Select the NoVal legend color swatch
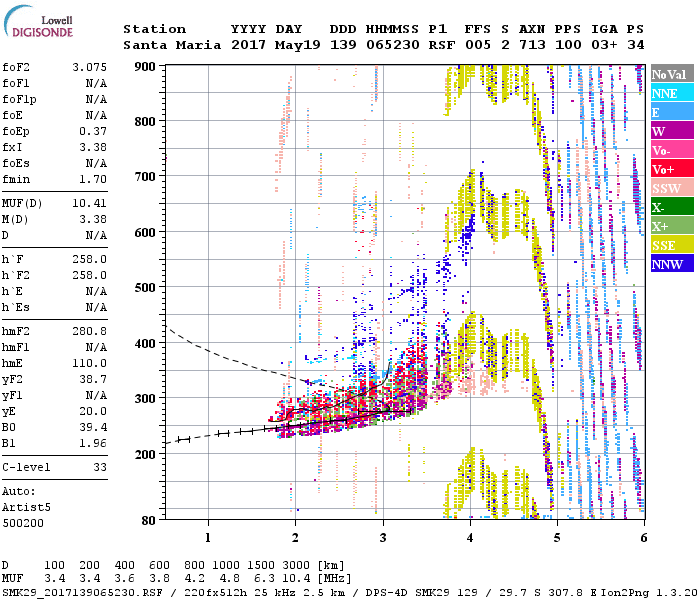 (x=672, y=74)
